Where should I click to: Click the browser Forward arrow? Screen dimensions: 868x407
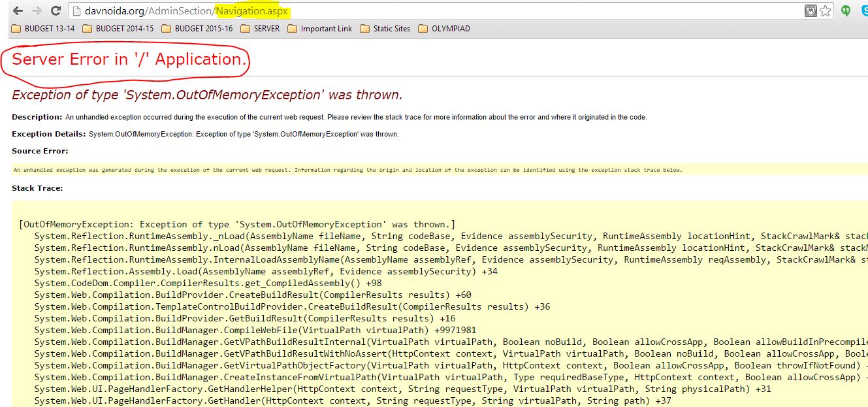[37, 10]
